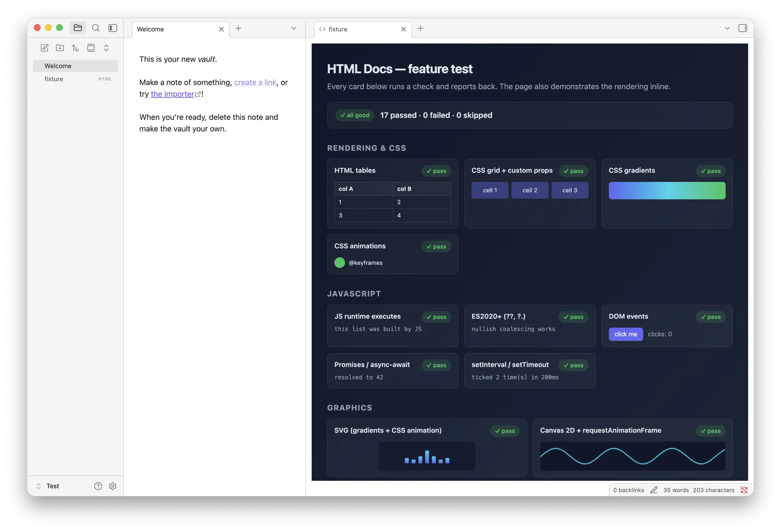Click pass badge on HTML tables card
The width and height of the screenshot is (781, 532).
click(436, 171)
